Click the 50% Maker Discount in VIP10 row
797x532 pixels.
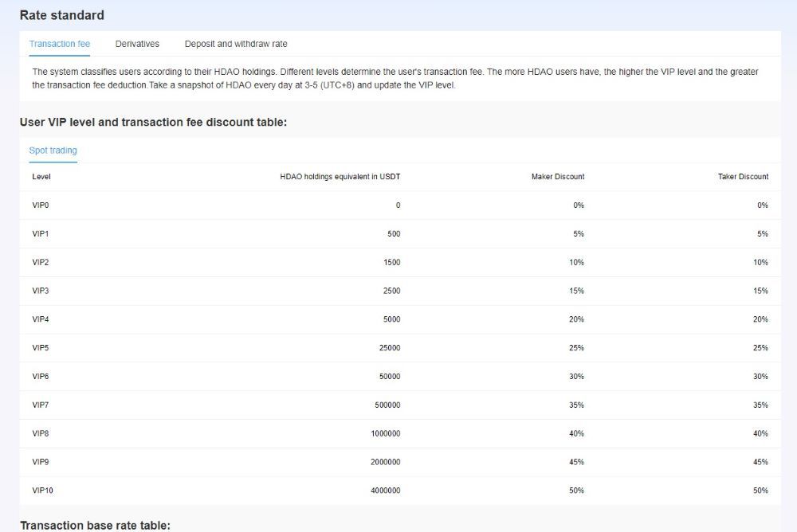pyautogui.click(x=576, y=491)
